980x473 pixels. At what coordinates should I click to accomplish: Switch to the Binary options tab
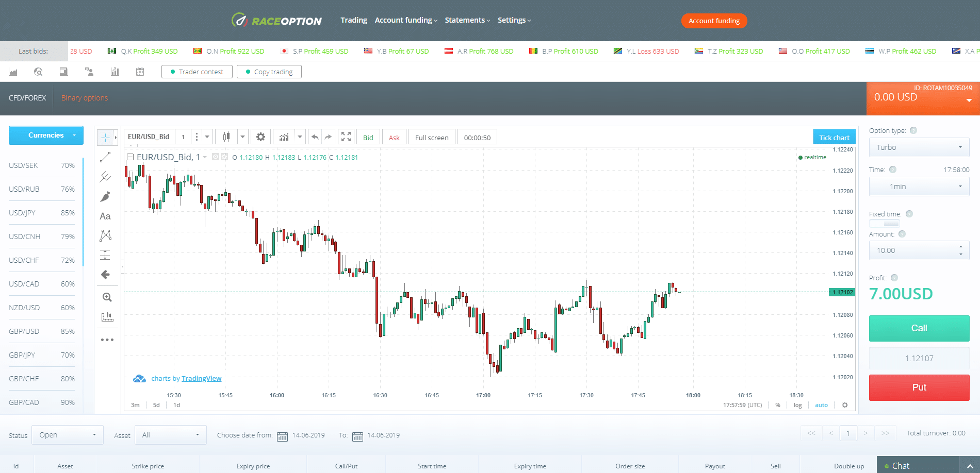(85, 98)
